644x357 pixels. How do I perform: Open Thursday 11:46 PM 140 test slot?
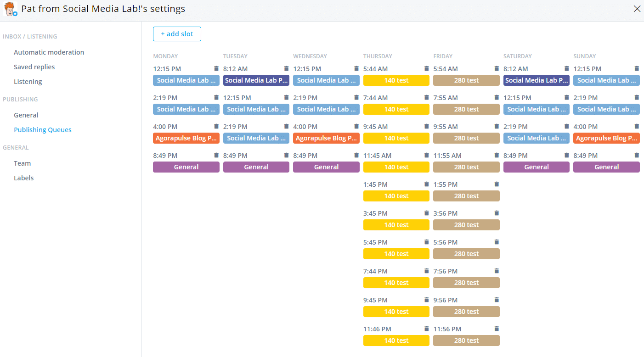[396, 340]
